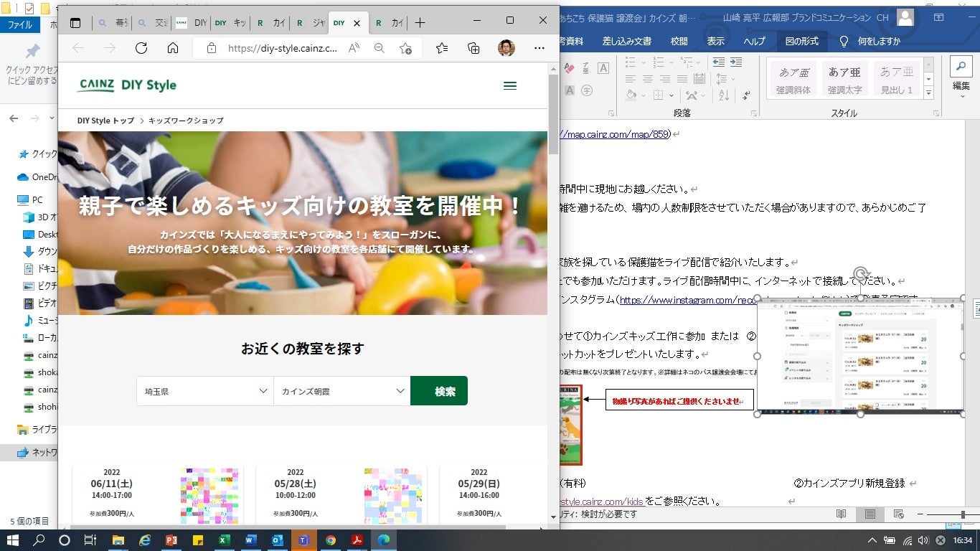Apply character border in Word

[603, 68]
